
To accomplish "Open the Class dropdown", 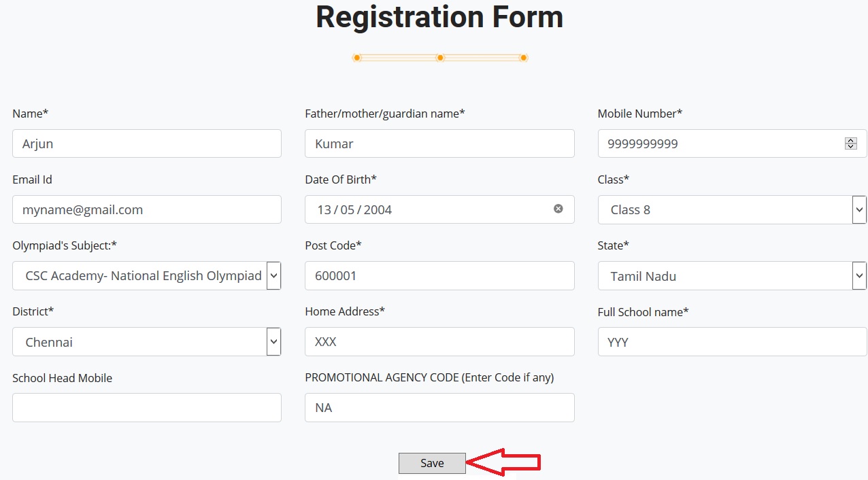I will 859,209.
